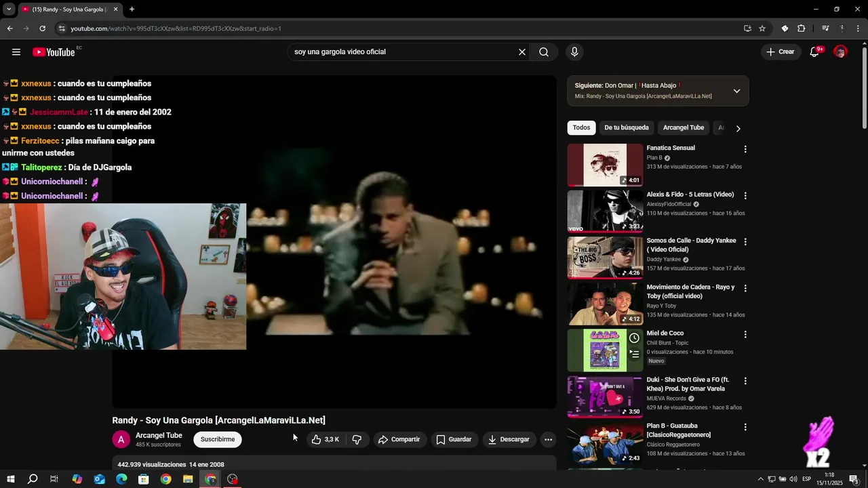Open options menu for Plan B Guatauba
Viewport: 868px width, 488px height.
pos(745,428)
